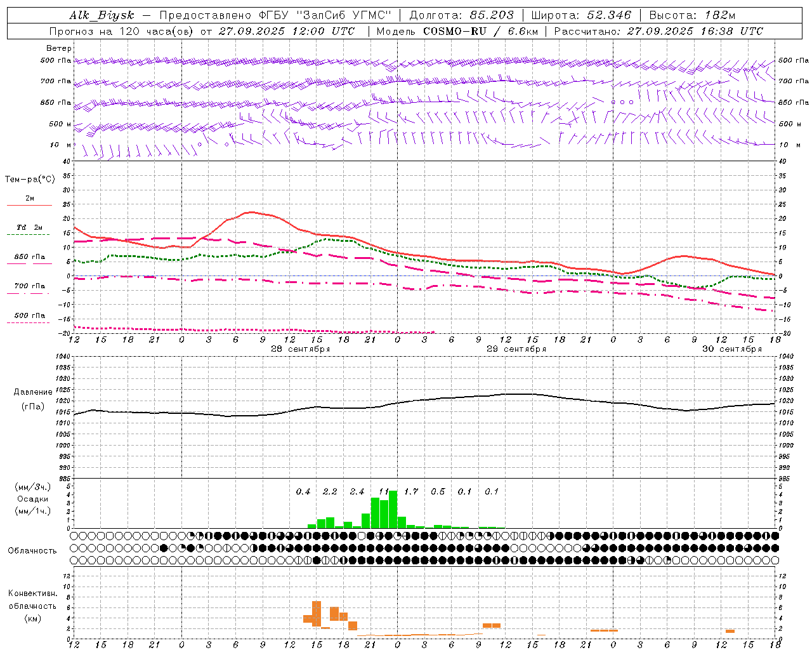Viewport: 812px width, 650px height.
Task: Click the precipitation total 2.2
Action: tap(330, 492)
